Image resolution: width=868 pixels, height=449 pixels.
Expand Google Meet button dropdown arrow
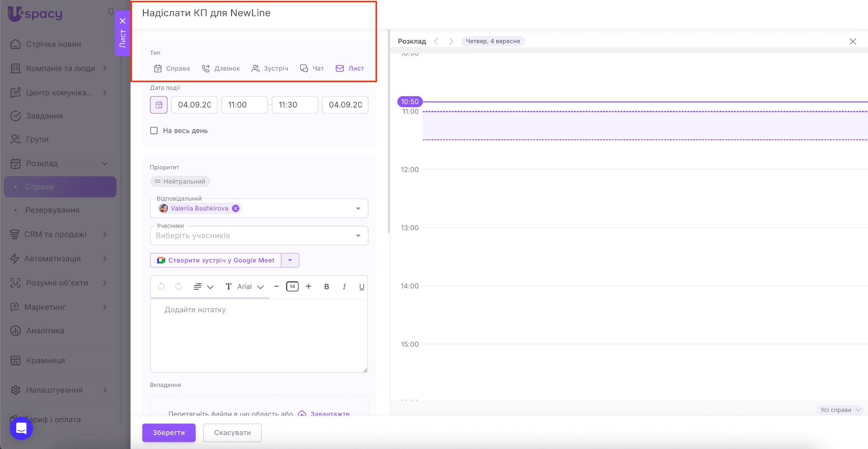[x=290, y=261]
